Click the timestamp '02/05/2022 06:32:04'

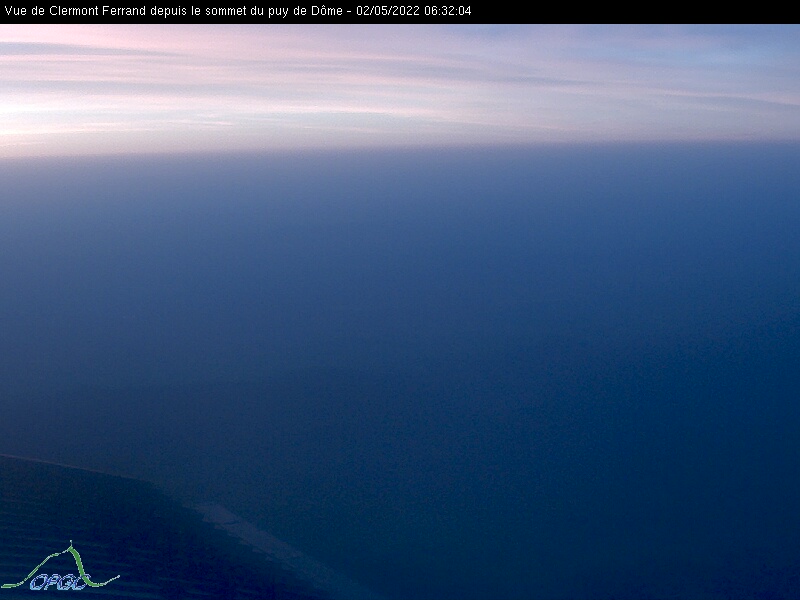[x=414, y=11]
